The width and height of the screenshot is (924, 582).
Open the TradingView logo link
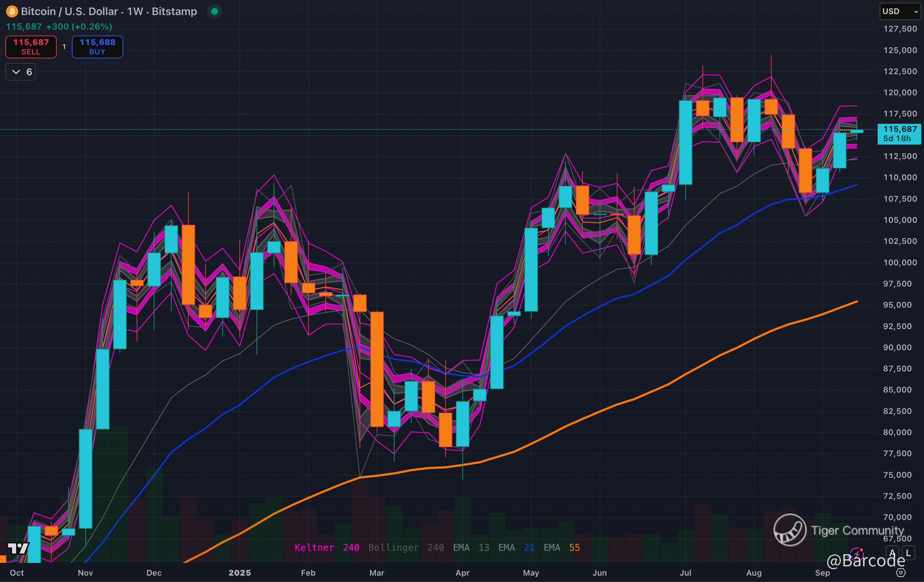pos(18,549)
